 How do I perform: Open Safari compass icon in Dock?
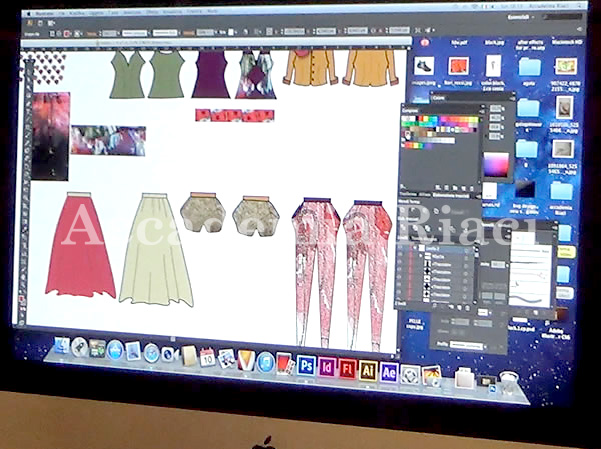(x=151, y=353)
